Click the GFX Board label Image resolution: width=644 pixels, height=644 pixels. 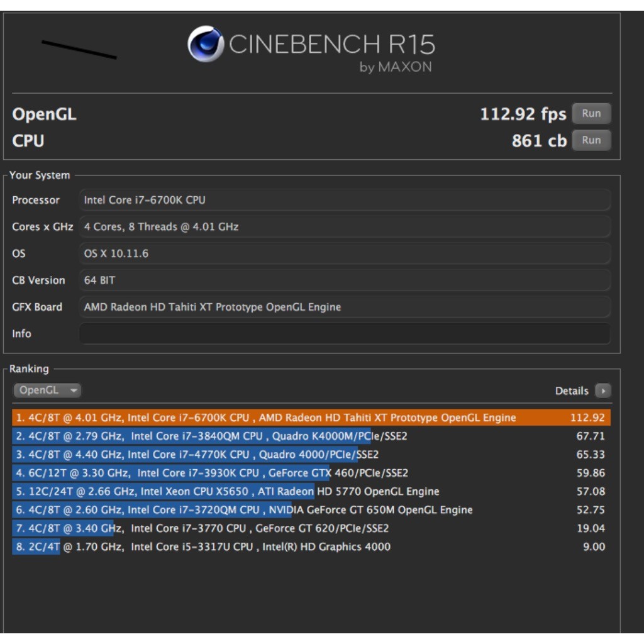point(37,307)
